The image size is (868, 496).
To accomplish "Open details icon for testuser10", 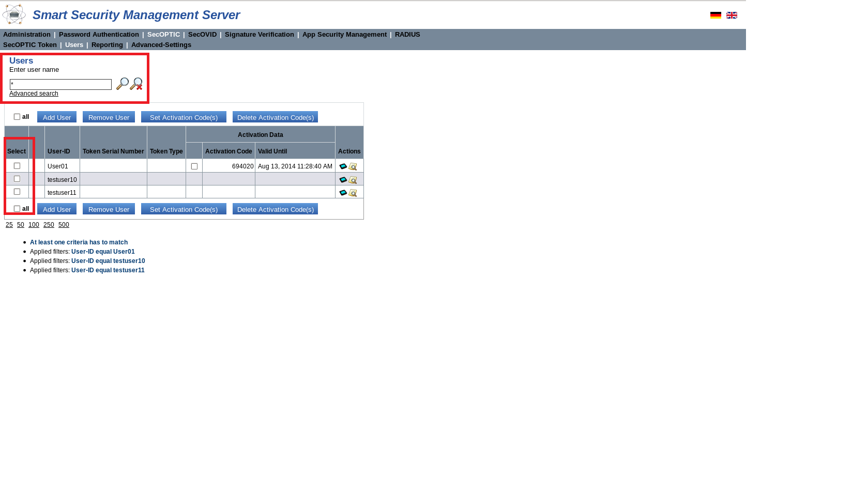I will click(x=353, y=180).
